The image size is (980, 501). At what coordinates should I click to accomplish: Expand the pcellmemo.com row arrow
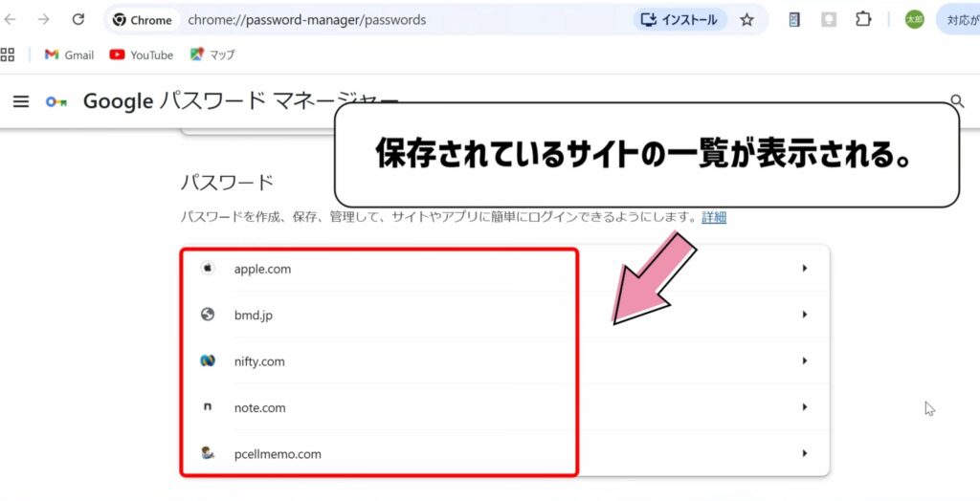click(x=805, y=453)
